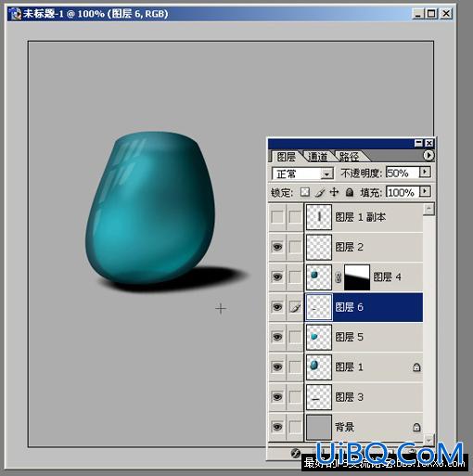The image size is (473, 476).
Task: Select the 图层 5 layer name
Action: pos(349,337)
